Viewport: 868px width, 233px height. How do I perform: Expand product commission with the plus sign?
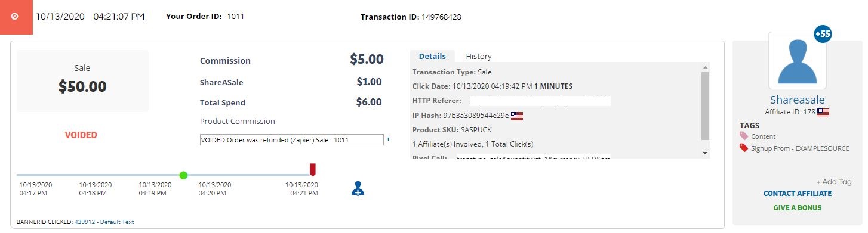pos(388,139)
